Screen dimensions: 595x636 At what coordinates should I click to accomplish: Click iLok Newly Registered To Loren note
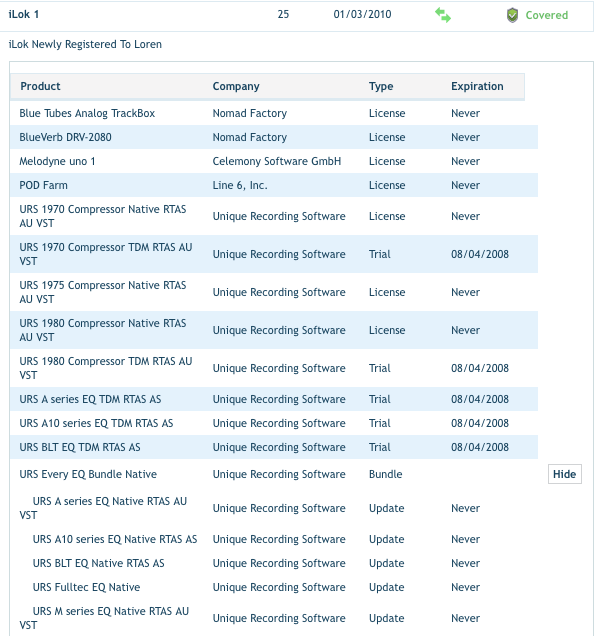(85, 44)
